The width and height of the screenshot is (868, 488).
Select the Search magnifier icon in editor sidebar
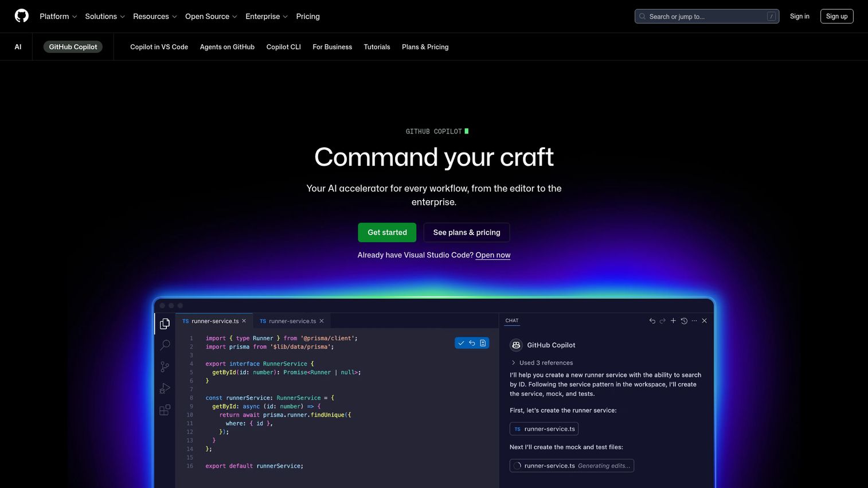point(165,345)
